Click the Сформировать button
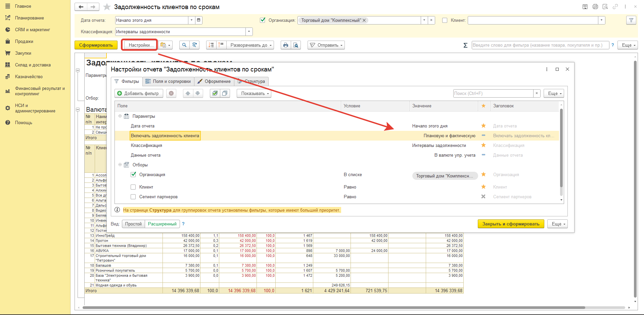 [96, 45]
